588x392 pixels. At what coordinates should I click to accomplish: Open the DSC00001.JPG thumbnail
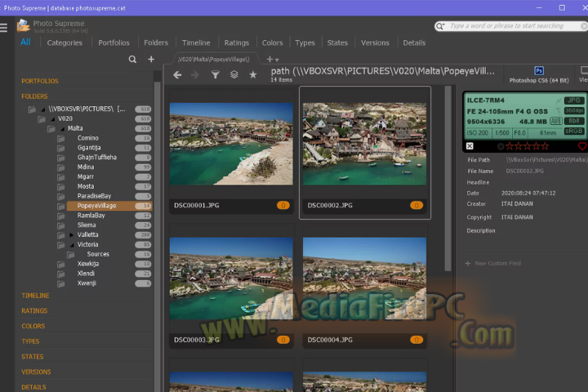231,144
